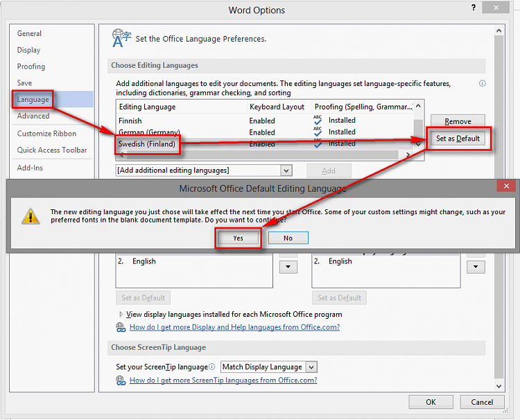Move help language down with arrow button
Viewport: 520px width, 420px height.
(x=476, y=267)
